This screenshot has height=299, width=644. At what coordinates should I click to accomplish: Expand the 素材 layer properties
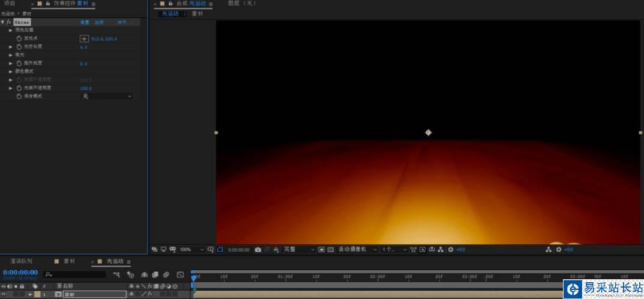[30, 294]
